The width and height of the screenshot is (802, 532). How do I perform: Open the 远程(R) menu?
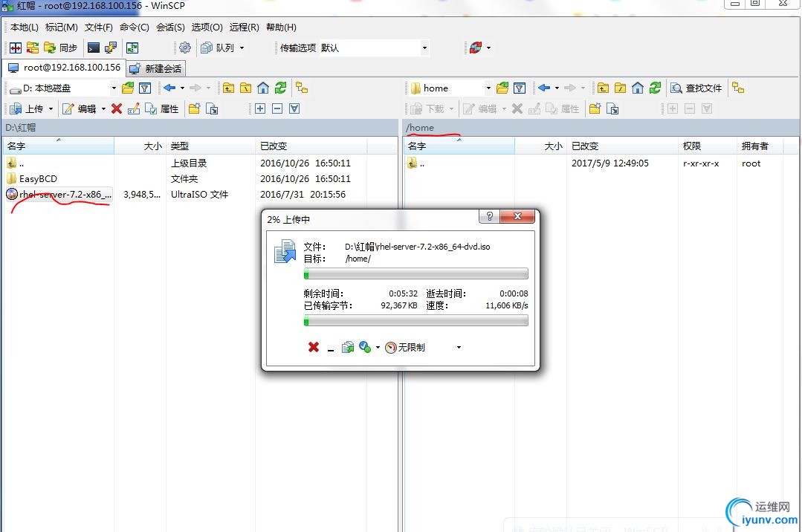coord(245,27)
